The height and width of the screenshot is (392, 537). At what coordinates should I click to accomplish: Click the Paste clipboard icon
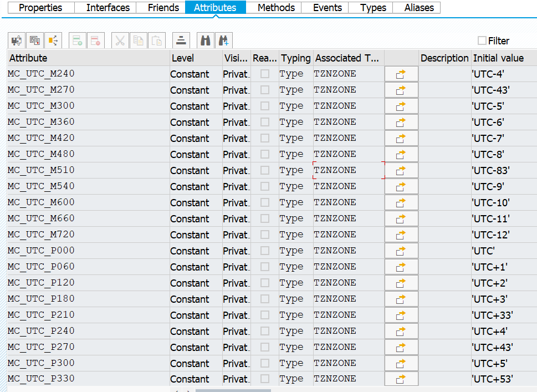click(157, 41)
